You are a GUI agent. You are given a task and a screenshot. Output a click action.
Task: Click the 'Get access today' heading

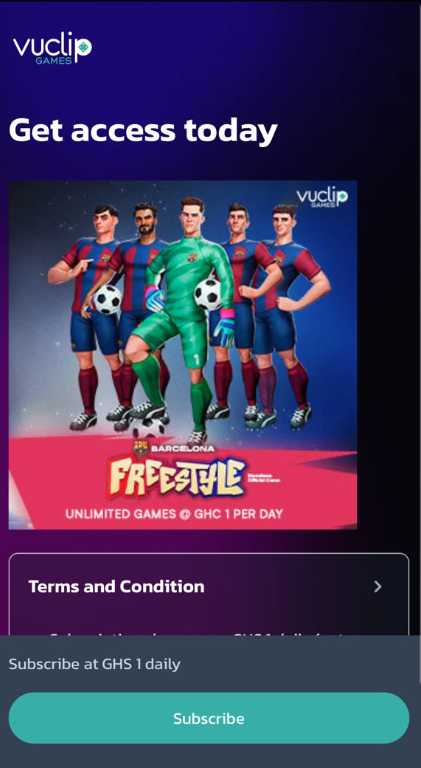click(x=143, y=130)
